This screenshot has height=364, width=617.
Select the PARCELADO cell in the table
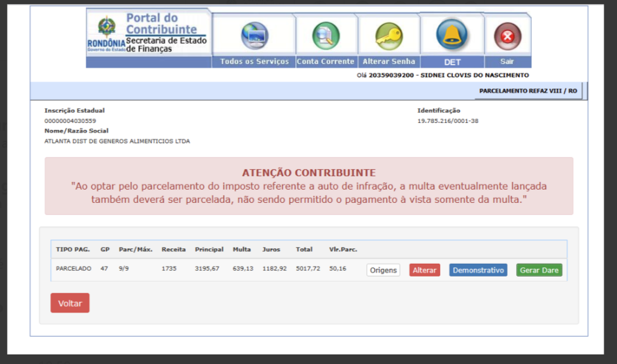74,269
